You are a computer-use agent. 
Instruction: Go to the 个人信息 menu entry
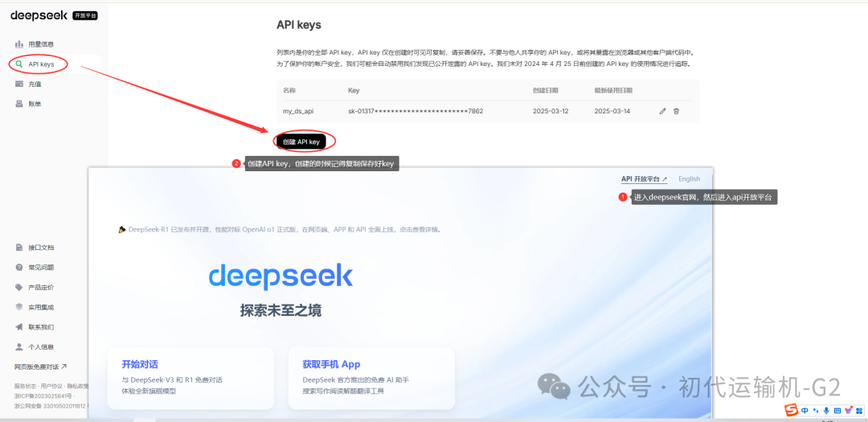pos(41,346)
